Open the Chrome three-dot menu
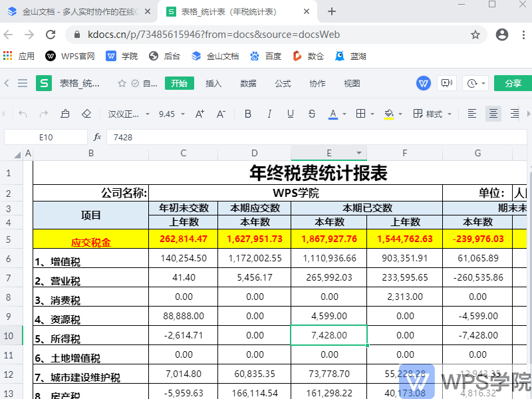The width and height of the screenshot is (532, 399). (x=523, y=35)
